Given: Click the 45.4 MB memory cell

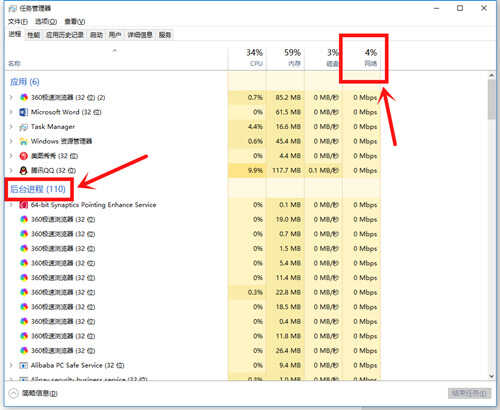Looking at the screenshot, I should (x=286, y=141).
